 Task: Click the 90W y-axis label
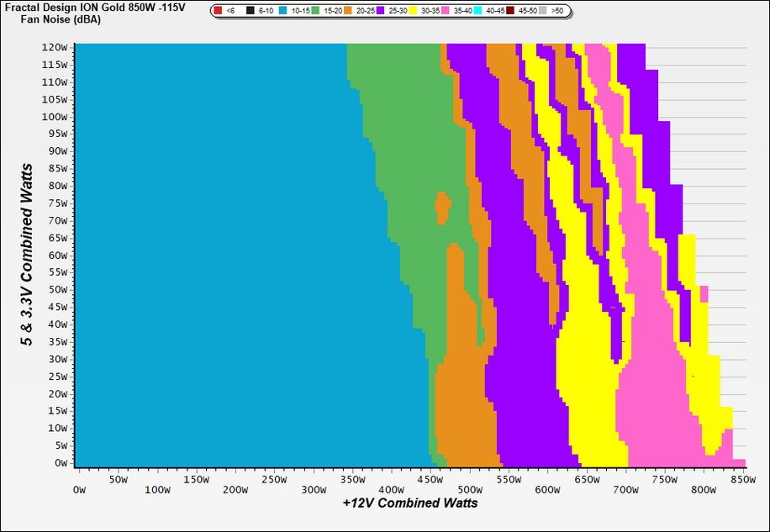pos(57,151)
